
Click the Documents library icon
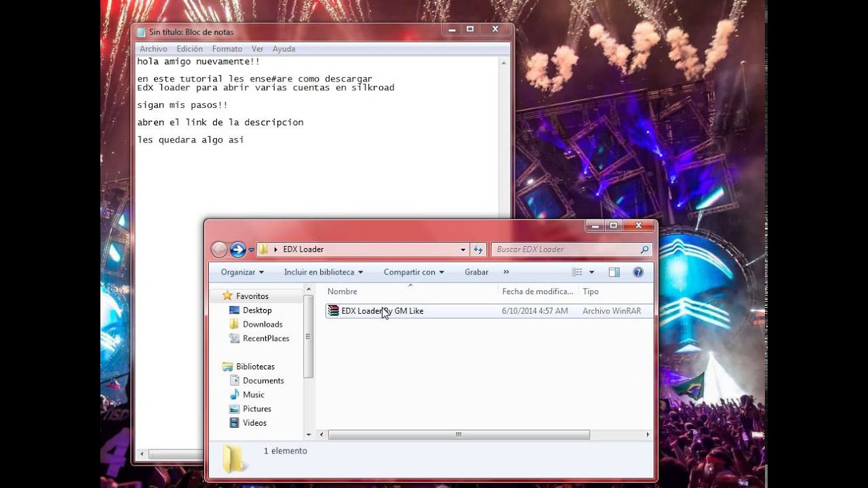pyautogui.click(x=235, y=380)
